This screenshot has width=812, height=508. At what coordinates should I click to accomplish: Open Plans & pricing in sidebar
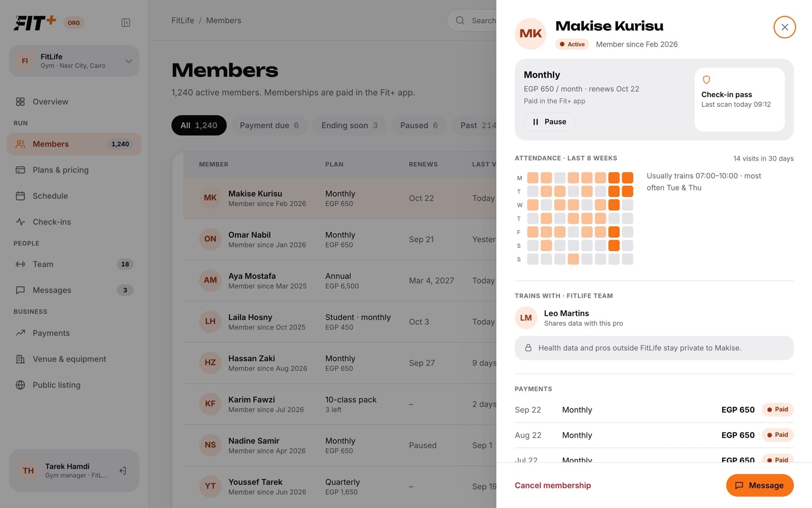pos(74,170)
